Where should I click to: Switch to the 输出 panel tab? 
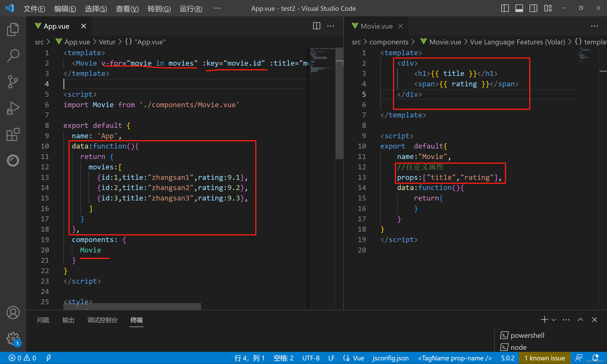(x=68, y=320)
